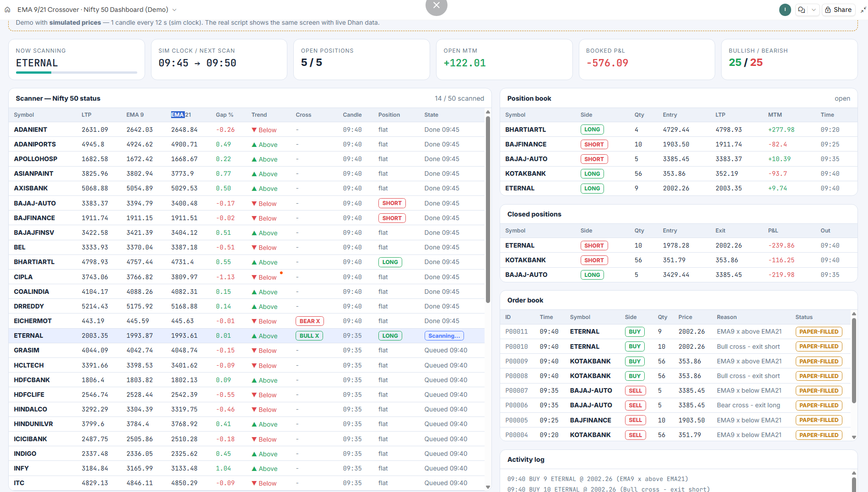
Task: Select ASIANPAINT in the scanner table
Action: (x=33, y=173)
